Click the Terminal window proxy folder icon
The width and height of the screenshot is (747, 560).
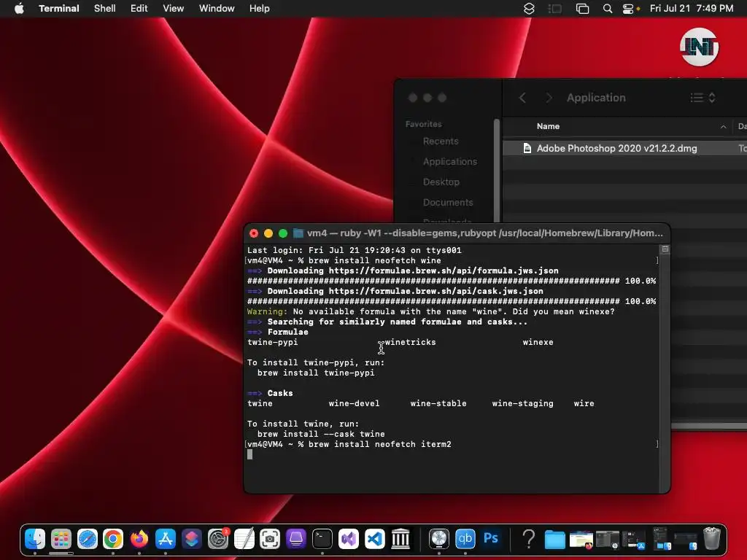click(298, 233)
